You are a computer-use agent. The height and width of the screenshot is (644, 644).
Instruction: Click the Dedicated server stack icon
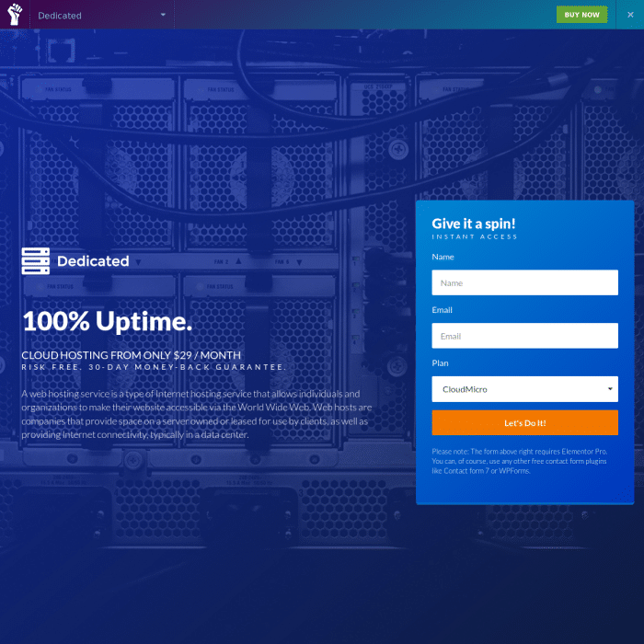click(x=35, y=261)
